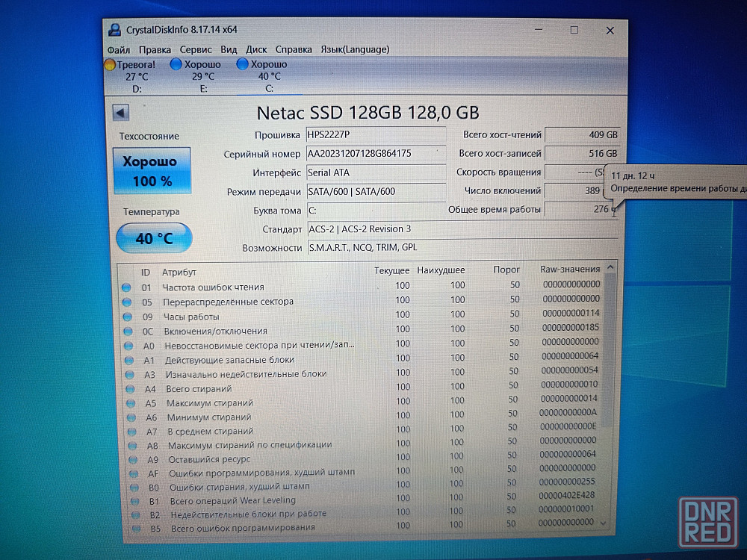Open the Сервис menu
747x560 pixels.
pyautogui.click(x=196, y=49)
